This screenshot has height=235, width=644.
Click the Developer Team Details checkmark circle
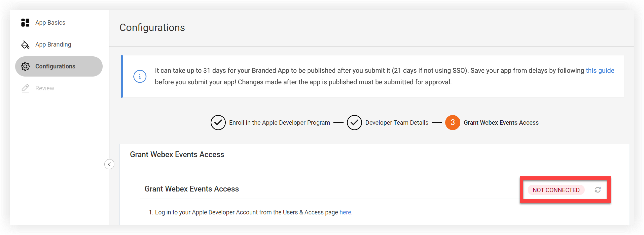354,123
